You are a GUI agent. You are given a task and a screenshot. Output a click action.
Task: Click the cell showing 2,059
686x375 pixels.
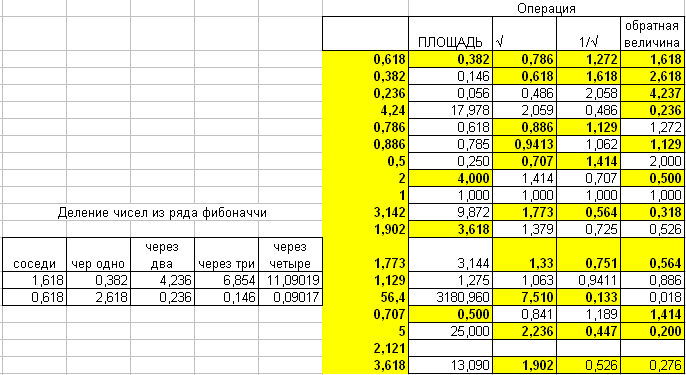pyautogui.click(x=525, y=110)
